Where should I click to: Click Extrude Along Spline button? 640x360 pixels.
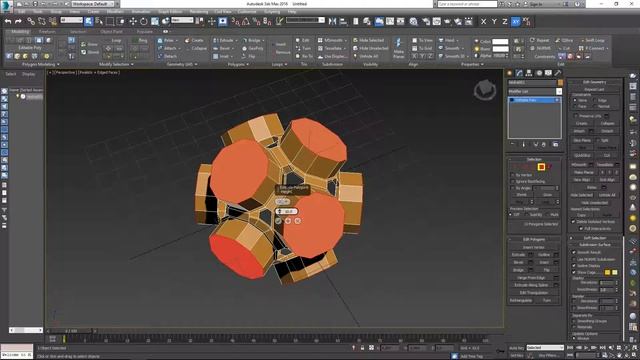click(531, 285)
